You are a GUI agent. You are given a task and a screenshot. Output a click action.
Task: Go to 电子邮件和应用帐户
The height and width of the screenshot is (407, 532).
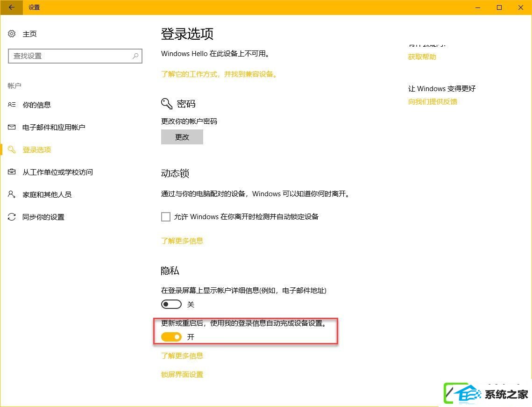[x=54, y=127]
